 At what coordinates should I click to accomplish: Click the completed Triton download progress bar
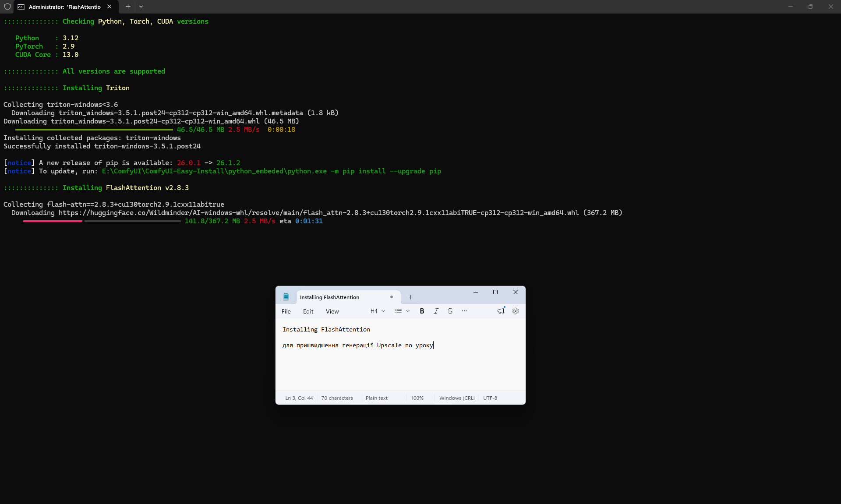pyautogui.click(x=94, y=130)
